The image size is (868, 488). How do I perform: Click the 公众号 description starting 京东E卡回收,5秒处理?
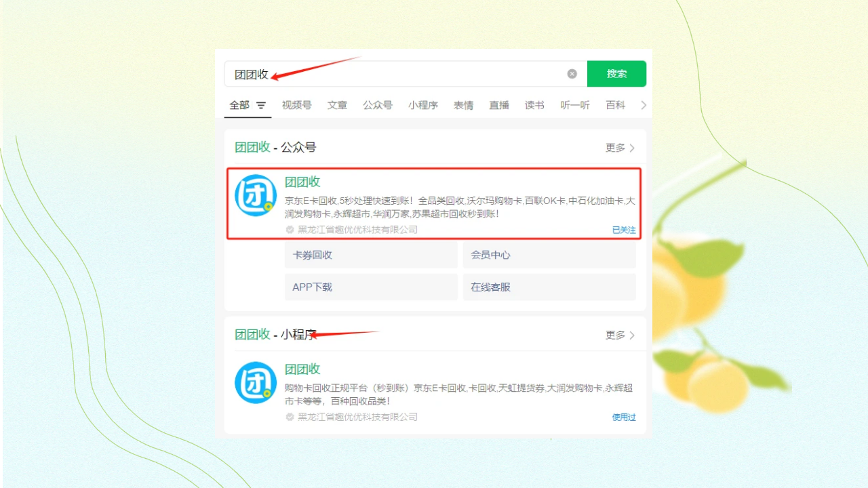click(x=460, y=207)
